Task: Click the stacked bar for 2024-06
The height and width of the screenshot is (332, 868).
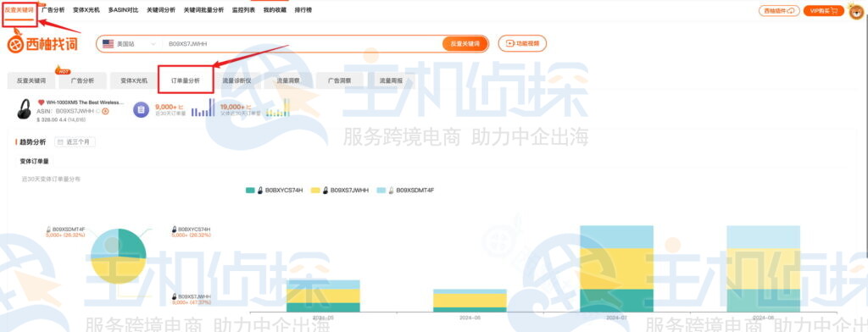Action: coord(470,301)
